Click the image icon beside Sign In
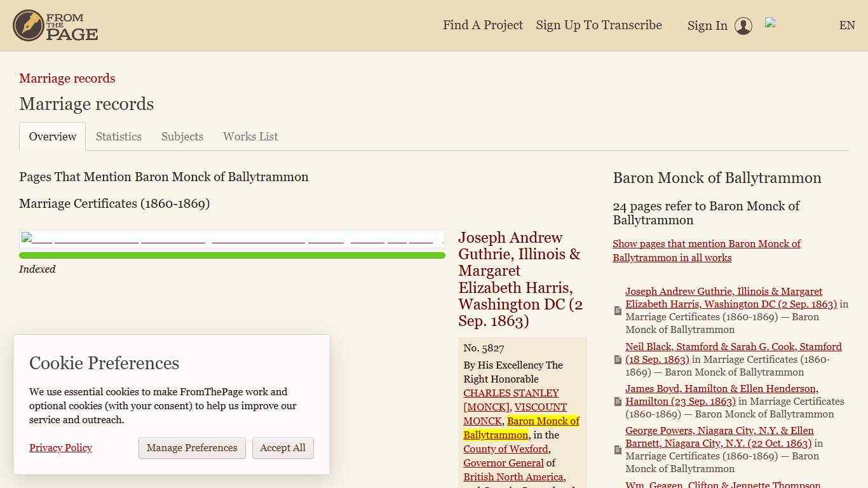The image size is (868, 488). coord(770,23)
